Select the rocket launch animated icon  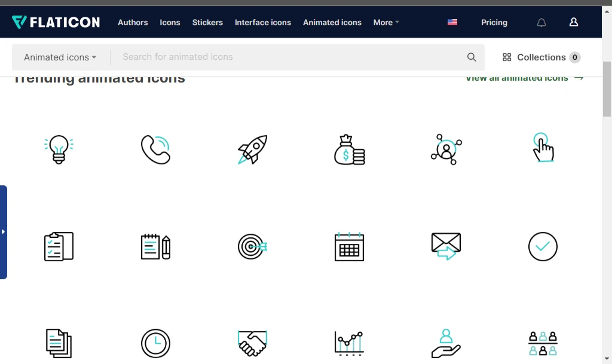tap(253, 149)
